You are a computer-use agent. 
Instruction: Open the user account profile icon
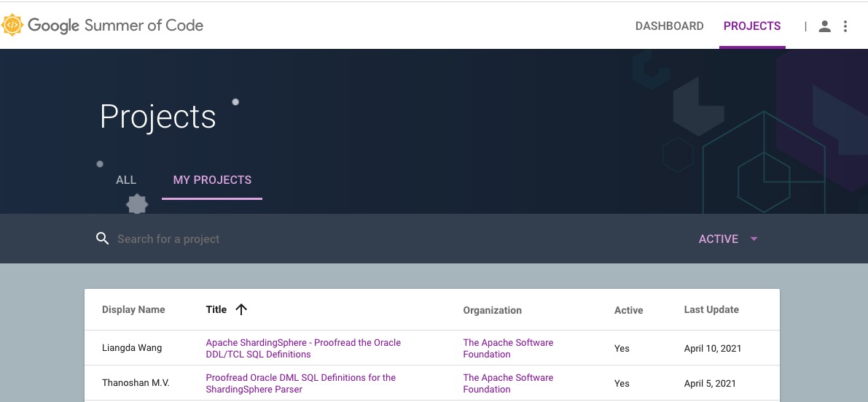(824, 26)
